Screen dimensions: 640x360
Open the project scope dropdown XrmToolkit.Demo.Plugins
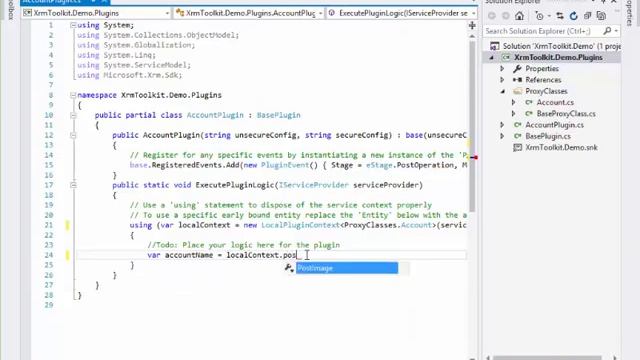click(96, 13)
